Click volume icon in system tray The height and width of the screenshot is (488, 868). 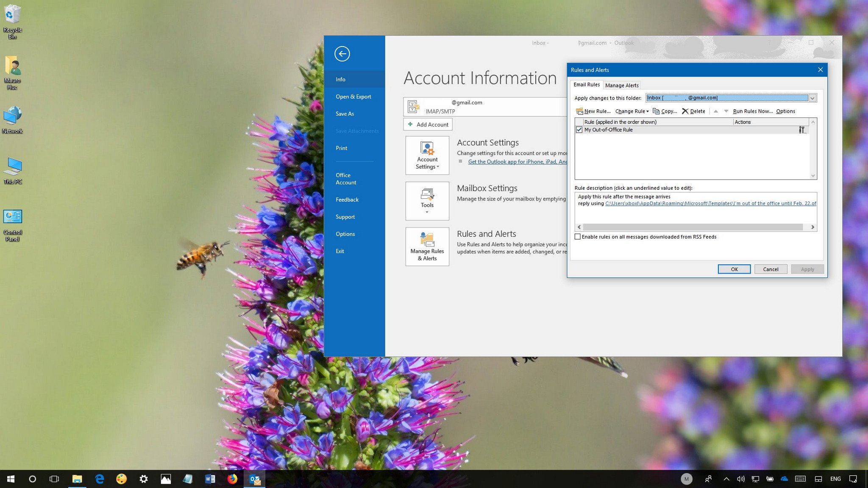point(740,479)
